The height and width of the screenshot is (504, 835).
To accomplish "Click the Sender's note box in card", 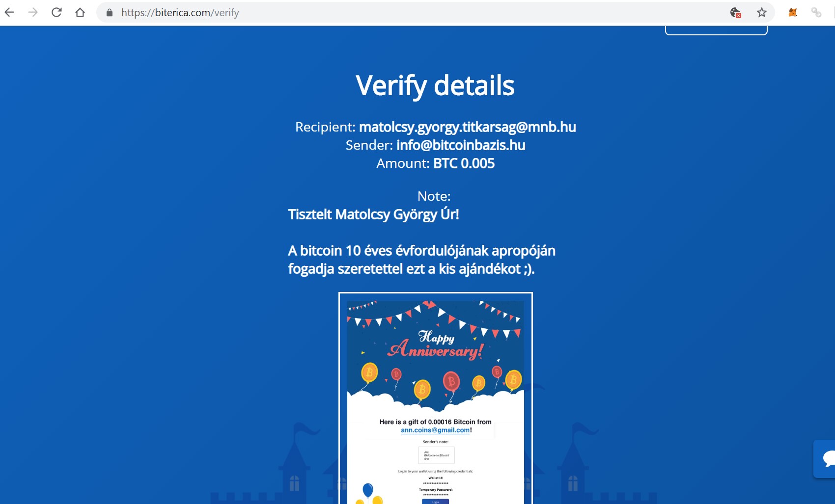I will coord(436,455).
